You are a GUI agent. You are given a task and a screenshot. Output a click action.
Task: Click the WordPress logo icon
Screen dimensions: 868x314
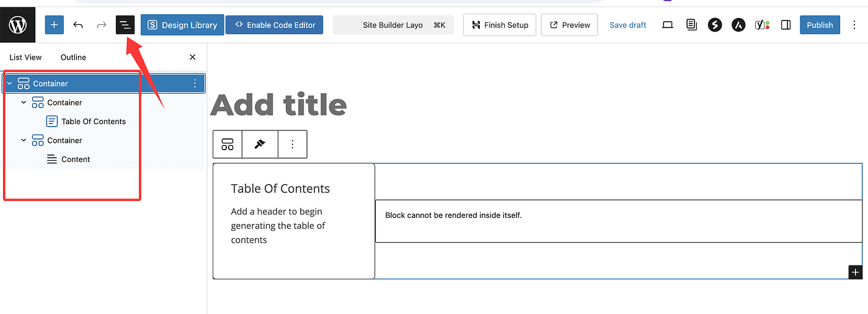tap(17, 25)
